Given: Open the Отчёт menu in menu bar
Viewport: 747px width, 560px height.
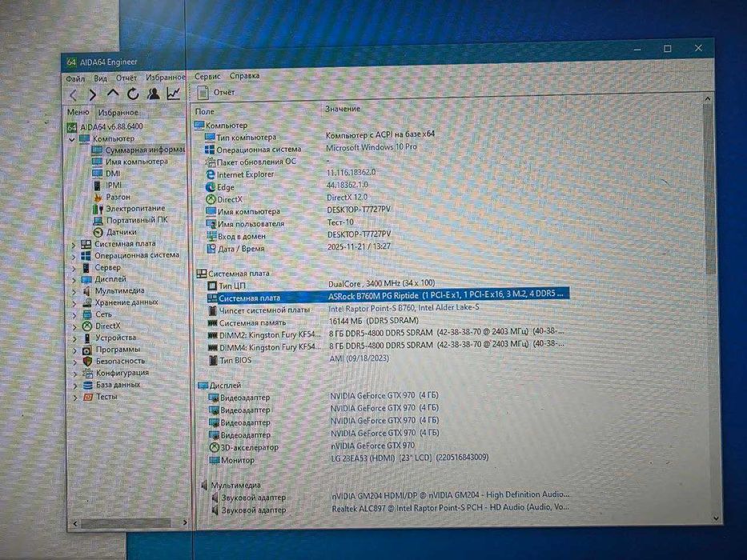Looking at the screenshot, I should [x=127, y=78].
